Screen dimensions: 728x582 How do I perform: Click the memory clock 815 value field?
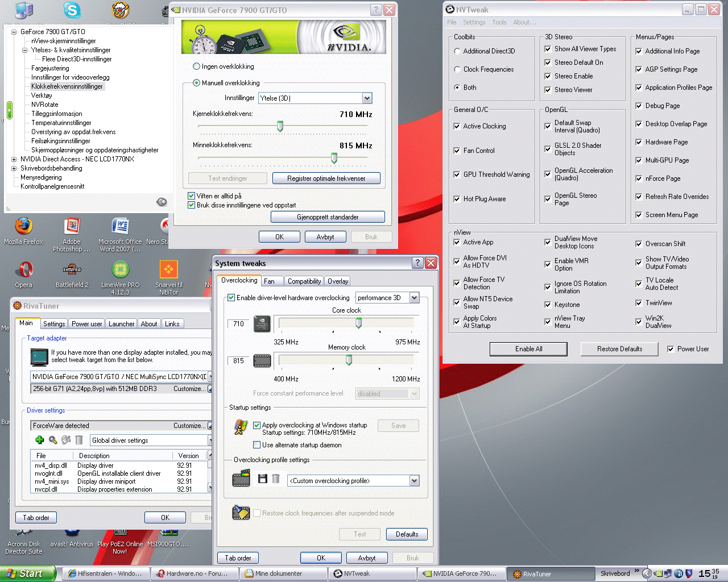(238, 361)
